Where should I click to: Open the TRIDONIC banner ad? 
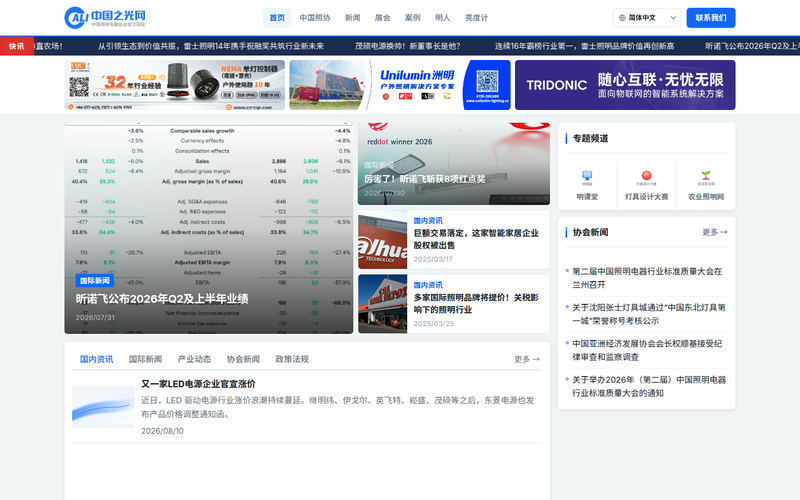pos(625,85)
